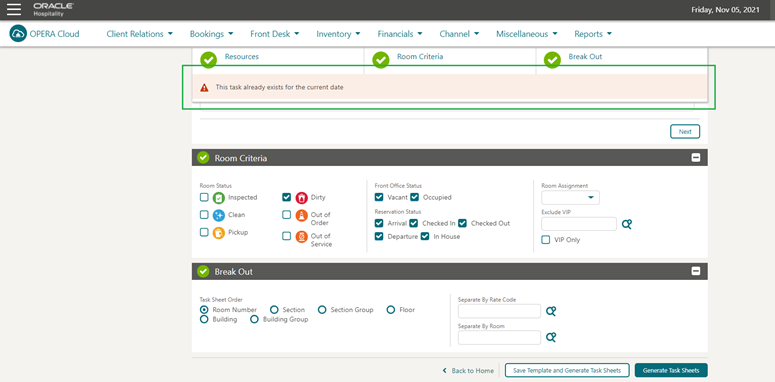Viewport: 775px width, 382px height.
Task: Select Section task sheet order
Action: (274, 309)
